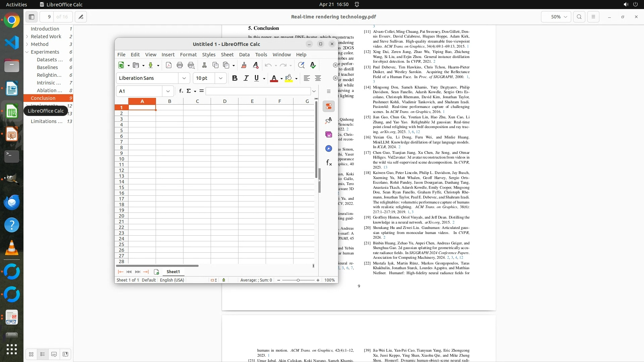This screenshot has height=362, width=644.
Task: Open Print Preview from the toolbar
Action: pyautogui.click(x=191, y=65)
